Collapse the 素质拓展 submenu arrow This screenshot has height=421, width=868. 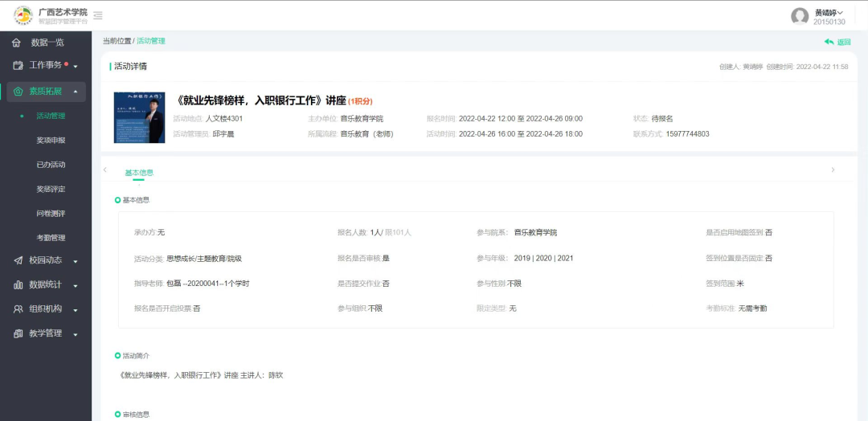click(76, 92)
